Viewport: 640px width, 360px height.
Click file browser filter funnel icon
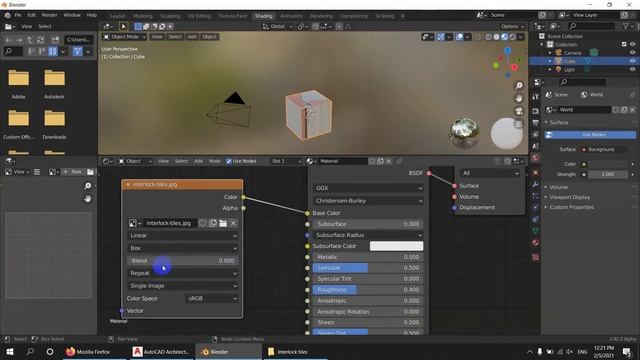[78, 51]
